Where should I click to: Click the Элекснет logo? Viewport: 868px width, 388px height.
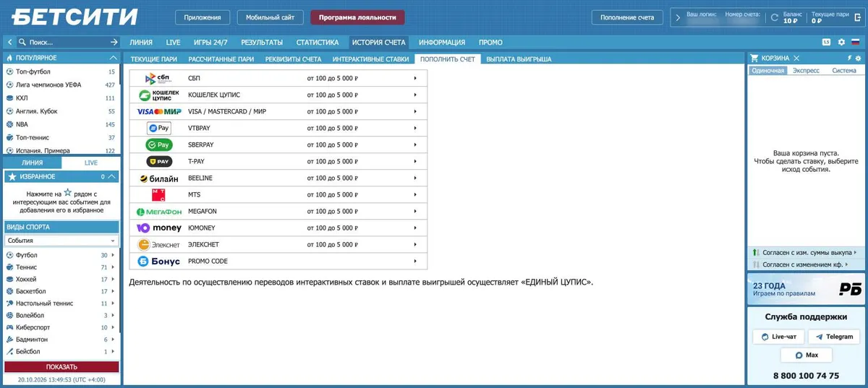coord(158,245)
